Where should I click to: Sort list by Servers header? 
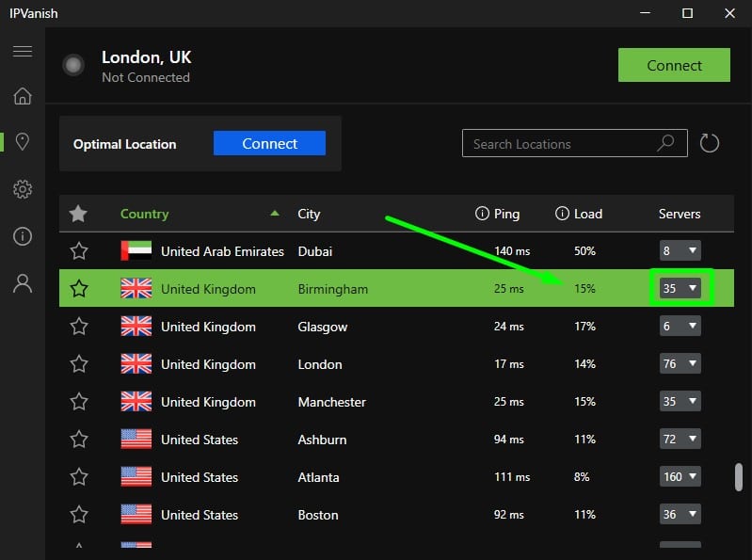coord(680,214)
